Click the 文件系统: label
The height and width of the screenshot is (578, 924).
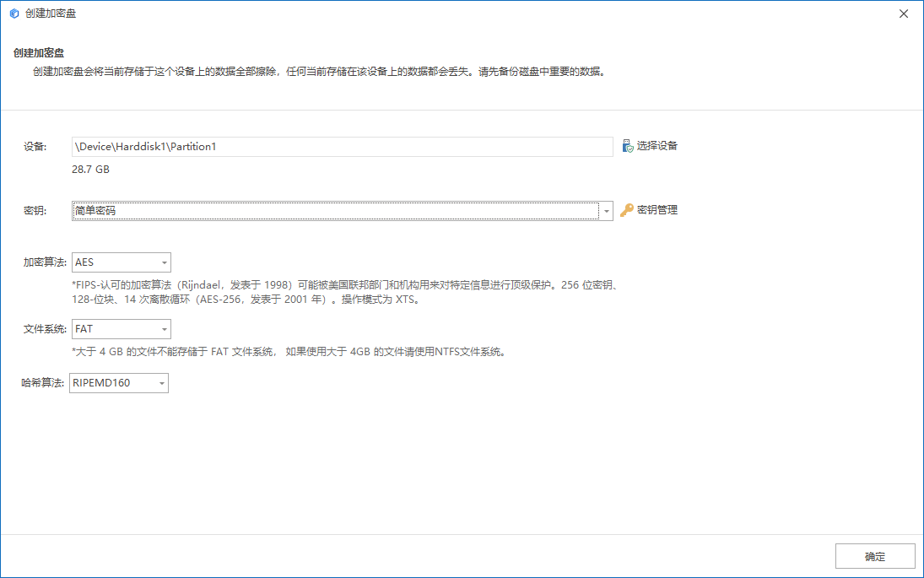tap(46, 329)
